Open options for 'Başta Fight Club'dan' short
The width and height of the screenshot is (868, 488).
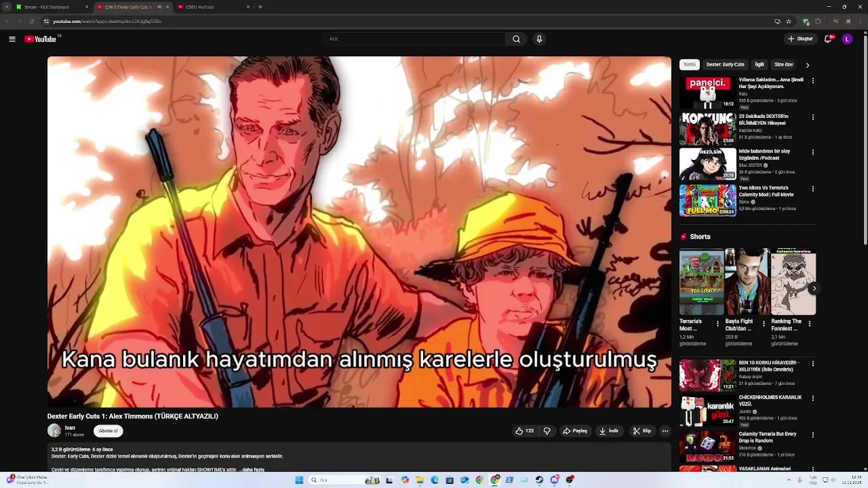764,324
